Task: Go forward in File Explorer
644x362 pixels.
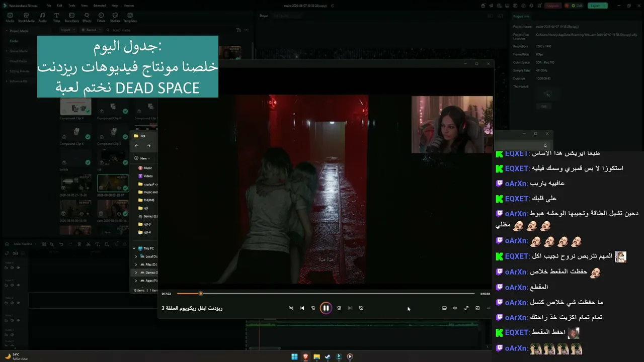Action: click(148, 146)
